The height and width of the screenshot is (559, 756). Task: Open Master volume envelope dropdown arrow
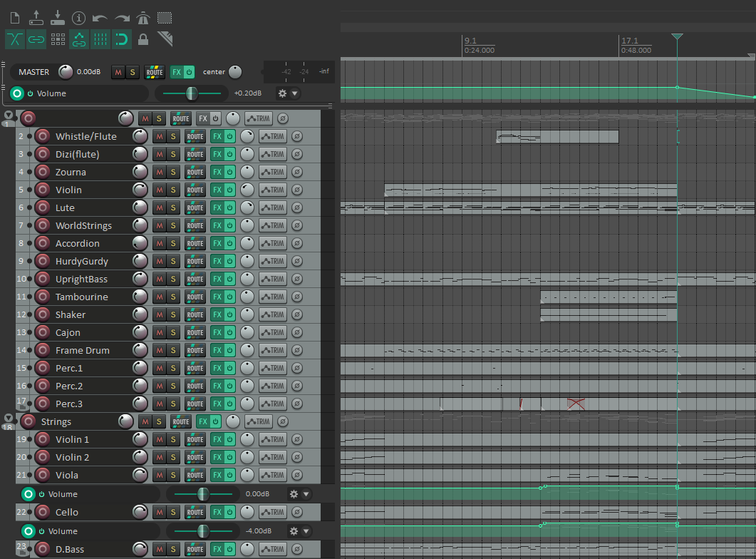pos(294,93)
